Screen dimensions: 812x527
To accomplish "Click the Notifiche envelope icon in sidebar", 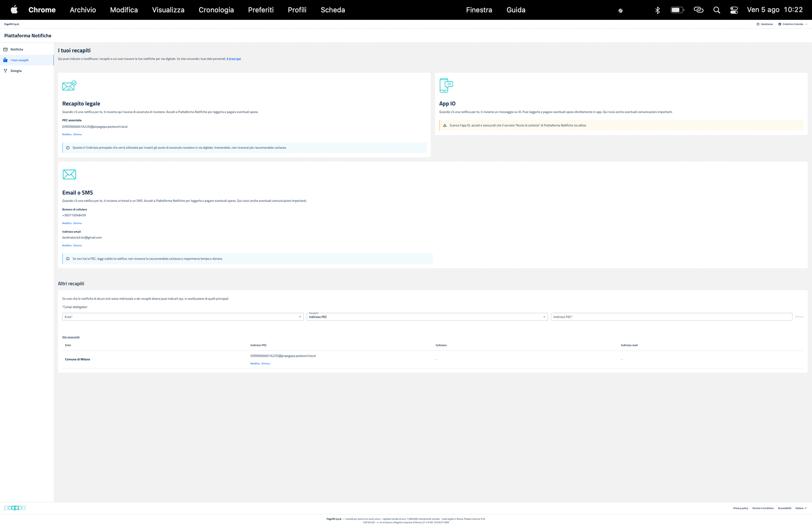I will (6, 49).
